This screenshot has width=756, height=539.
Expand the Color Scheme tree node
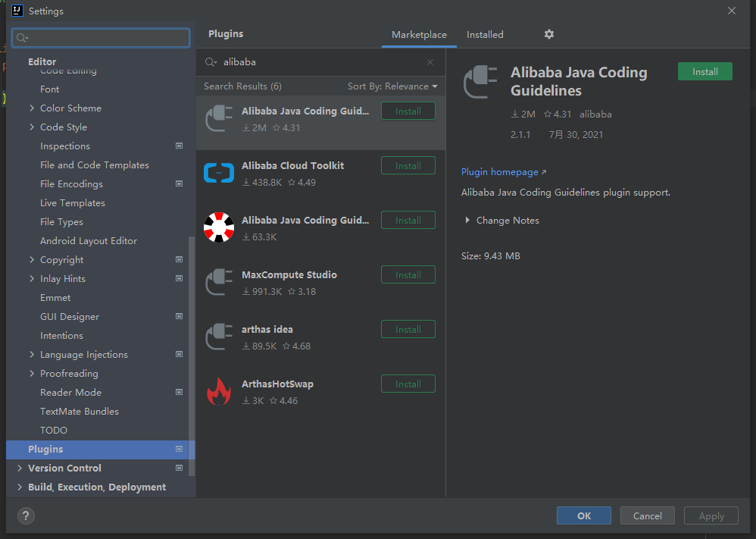pos(32,108)
